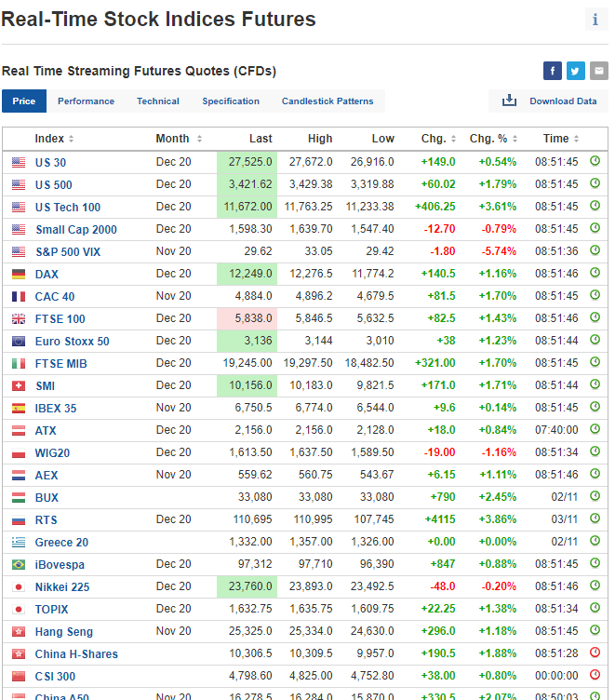Click the Japan flag next to Nikkei 225

[19, 586]
